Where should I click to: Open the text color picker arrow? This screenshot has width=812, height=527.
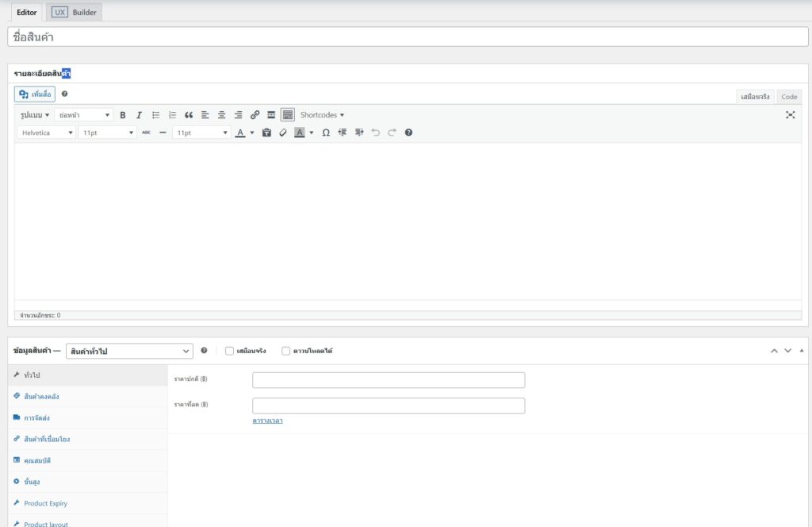[x=252, y=133]
